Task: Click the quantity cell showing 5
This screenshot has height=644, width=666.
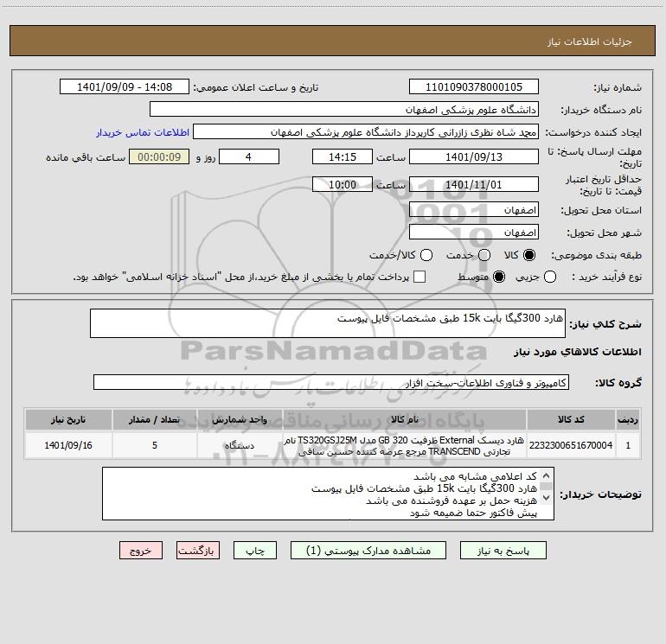Action: tap(155, 445)
